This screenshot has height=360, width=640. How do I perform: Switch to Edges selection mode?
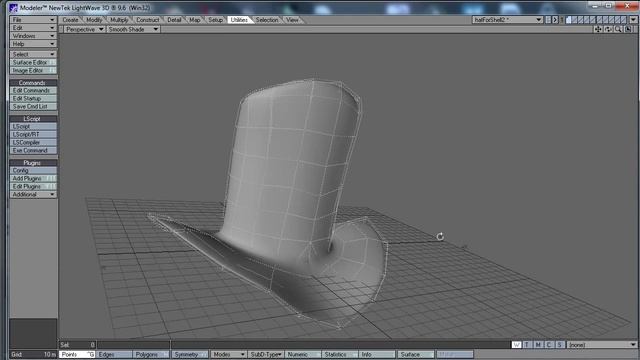click(x=114, y=354)
